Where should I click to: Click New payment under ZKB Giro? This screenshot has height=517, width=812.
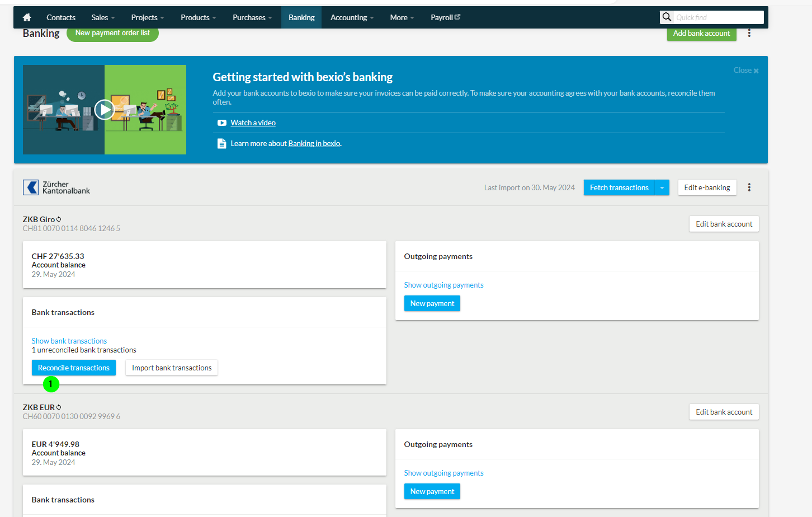[432, 303]
